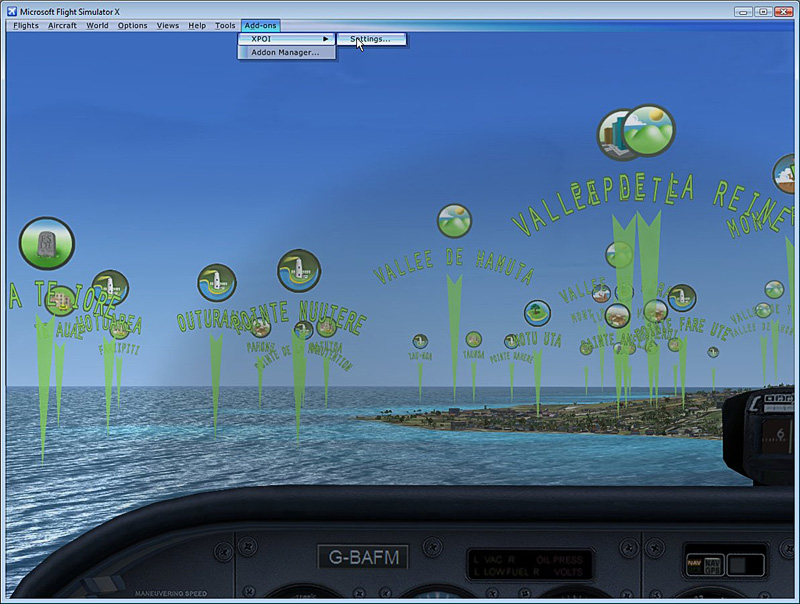800x604 pixels.
Task: Open the World menu
Action: point(97,25)
